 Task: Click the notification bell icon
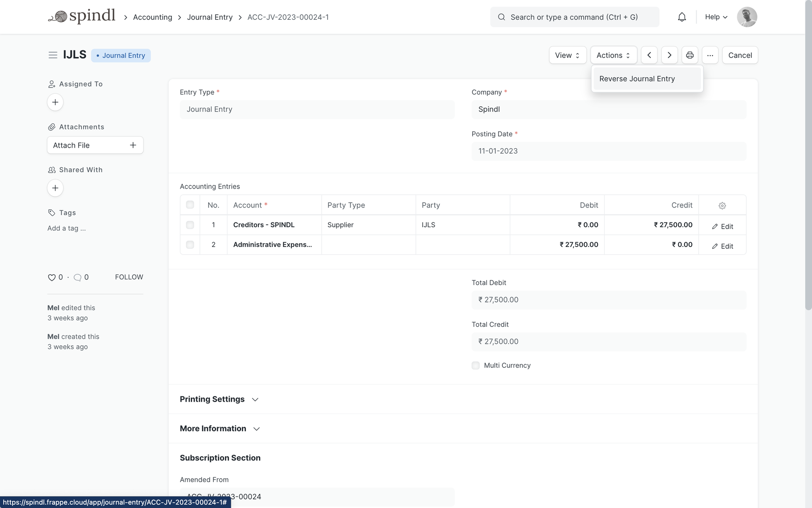(682, 17)
